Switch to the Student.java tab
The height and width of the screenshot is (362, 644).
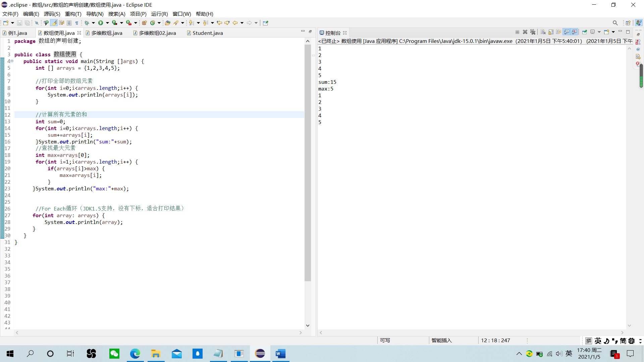207,33
